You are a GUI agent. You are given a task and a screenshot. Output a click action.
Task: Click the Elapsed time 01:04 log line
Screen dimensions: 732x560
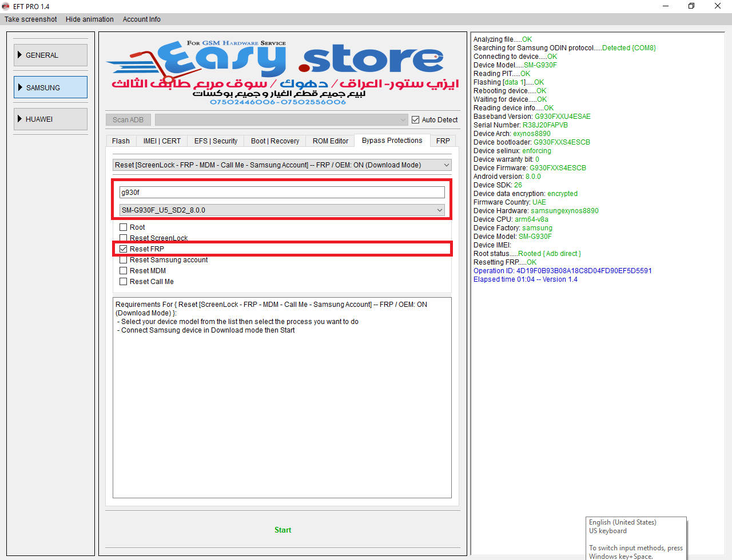[x=526, y=279]
